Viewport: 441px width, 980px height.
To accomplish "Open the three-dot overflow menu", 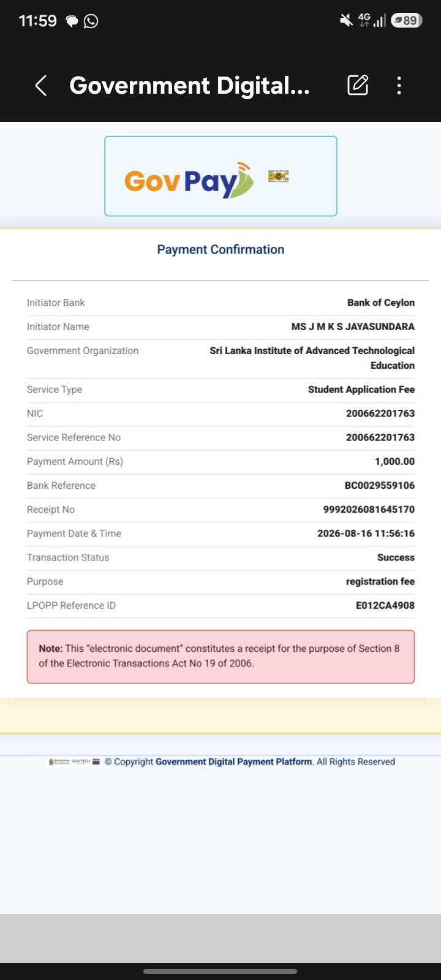I will pyautogui.click(x=399, y=86).
